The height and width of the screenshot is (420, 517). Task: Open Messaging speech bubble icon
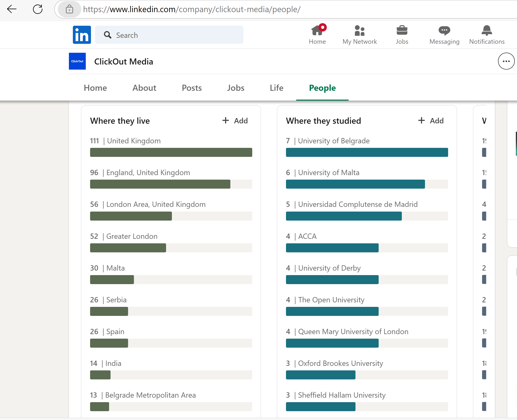444,30
